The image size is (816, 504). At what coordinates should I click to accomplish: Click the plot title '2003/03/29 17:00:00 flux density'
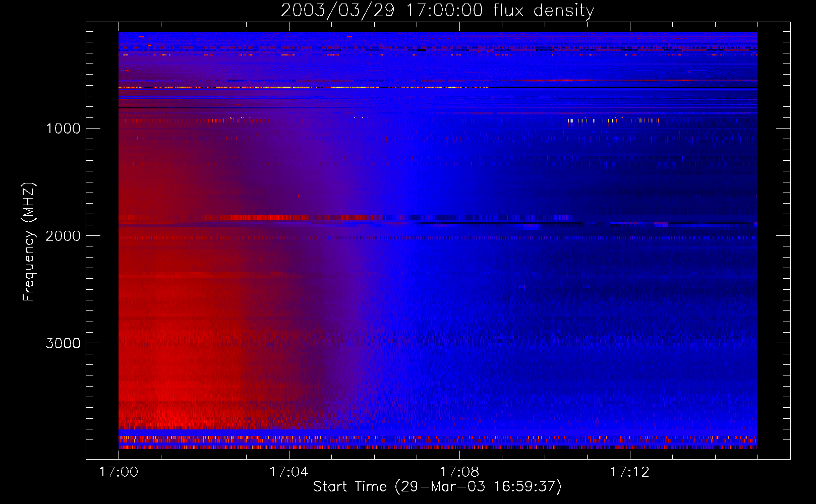coord(437,11)
